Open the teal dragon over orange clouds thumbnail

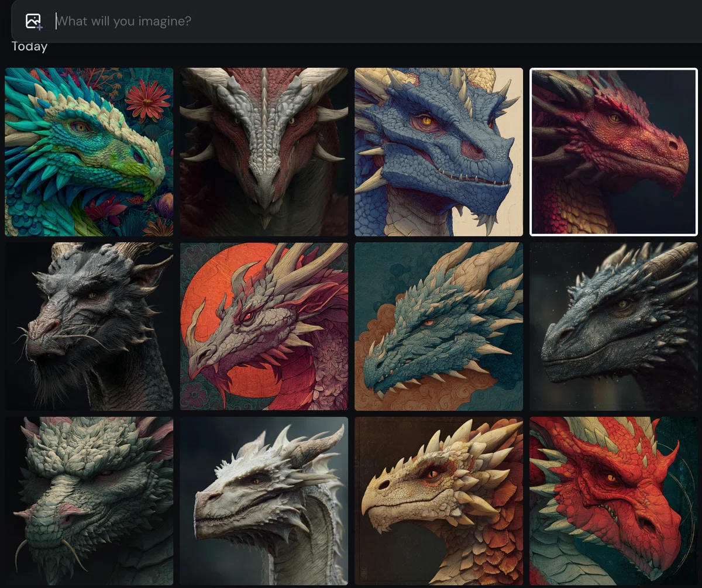click(x=439, y=326)
